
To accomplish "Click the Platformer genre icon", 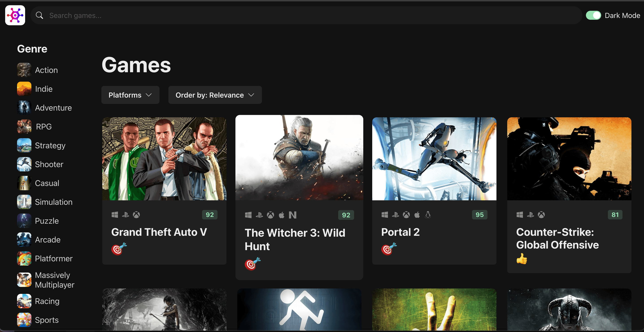I will coord(24,258).
